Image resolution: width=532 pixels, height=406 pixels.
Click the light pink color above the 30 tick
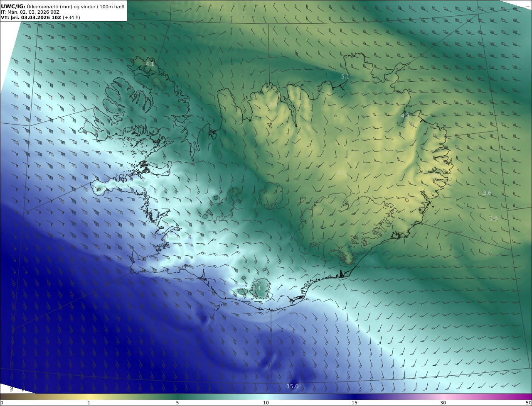443,396
